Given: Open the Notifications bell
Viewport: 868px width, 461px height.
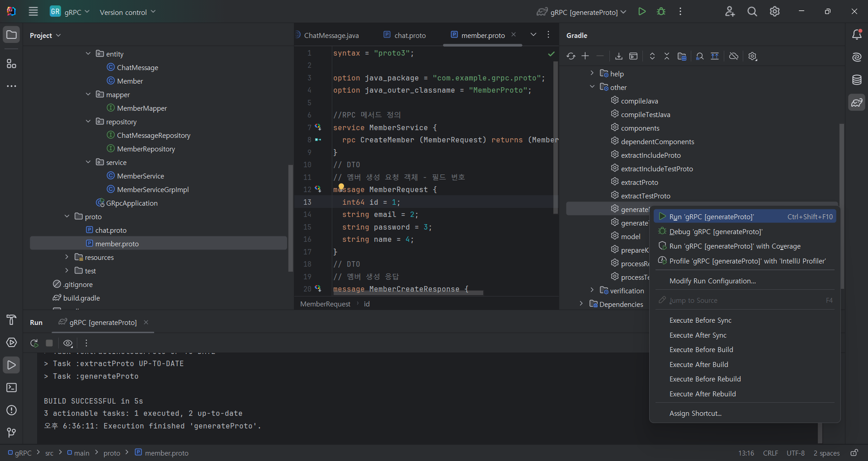Looking at the screenshot, I should click(857, 35).
